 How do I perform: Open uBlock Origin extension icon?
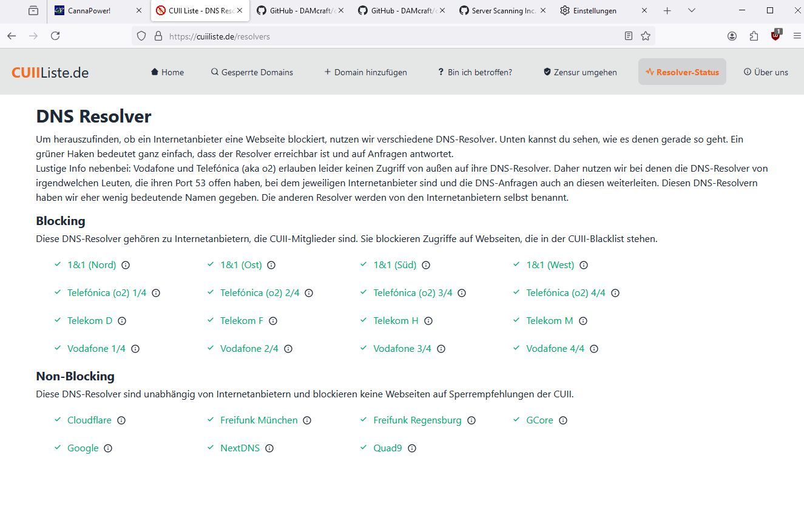click(x=775, y=36)
